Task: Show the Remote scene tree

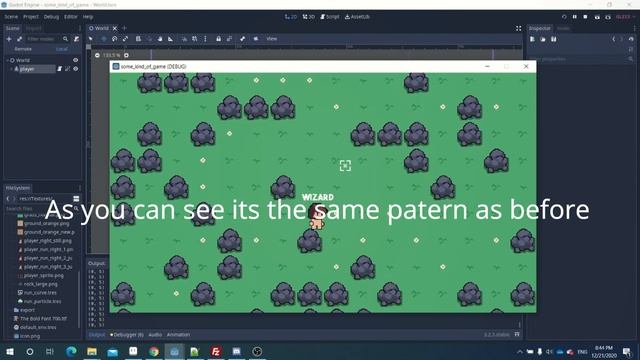Action: (x=23, y=49)
